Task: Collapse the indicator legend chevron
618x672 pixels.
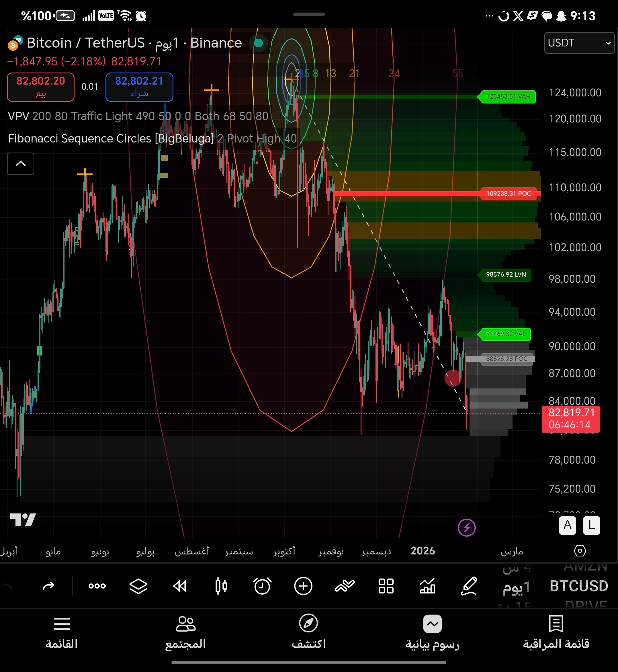Action: (21, 164)
